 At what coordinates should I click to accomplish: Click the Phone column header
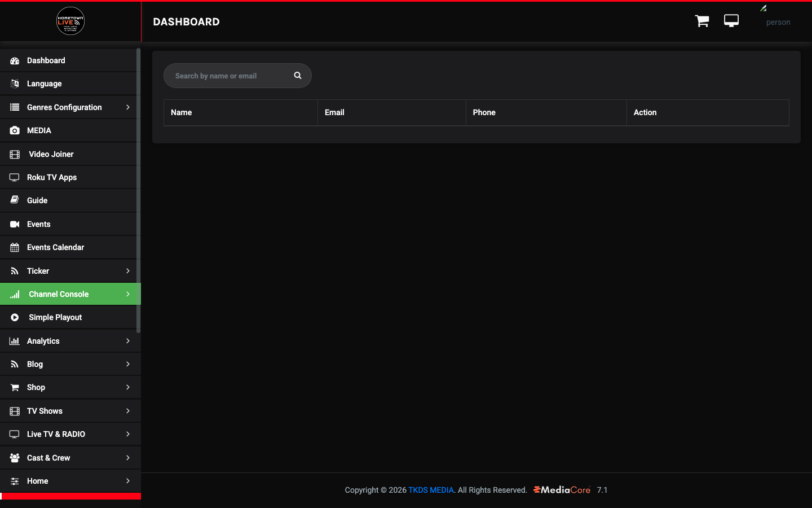pos(546,113)
